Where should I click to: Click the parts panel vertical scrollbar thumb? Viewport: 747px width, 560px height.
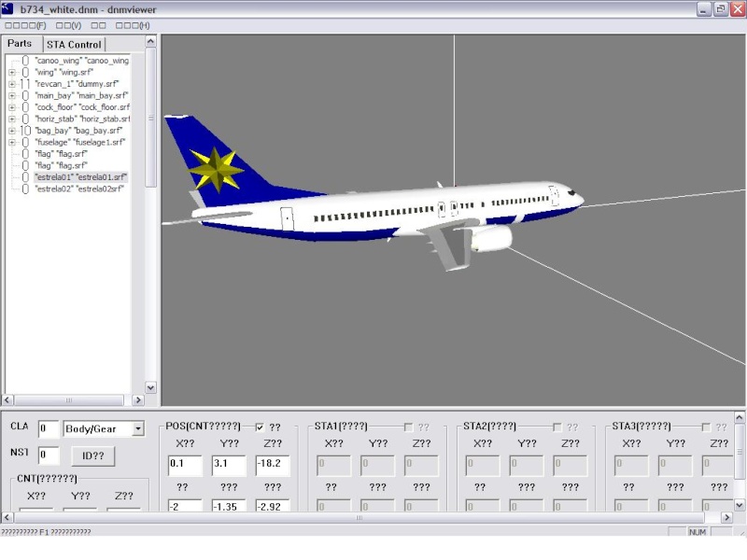coord(150,118)
